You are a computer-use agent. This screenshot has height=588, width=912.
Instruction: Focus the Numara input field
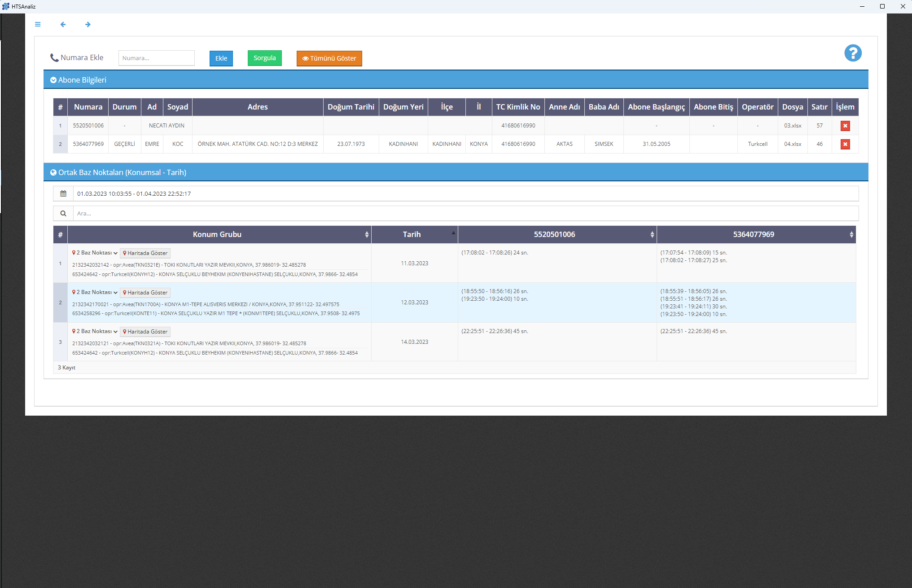pyautogui.click(x=157, y=58)
